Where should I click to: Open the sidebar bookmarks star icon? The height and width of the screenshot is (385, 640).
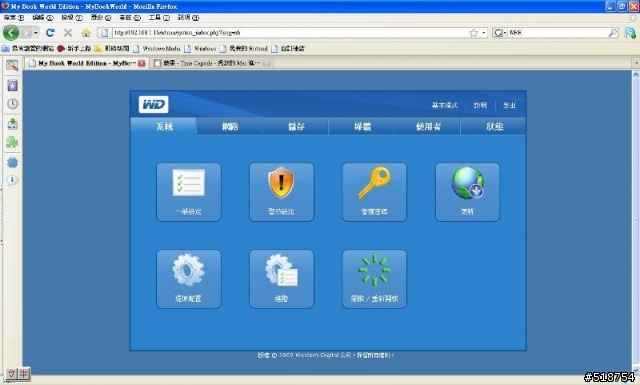pyautogui.click(x=12, y=85)
